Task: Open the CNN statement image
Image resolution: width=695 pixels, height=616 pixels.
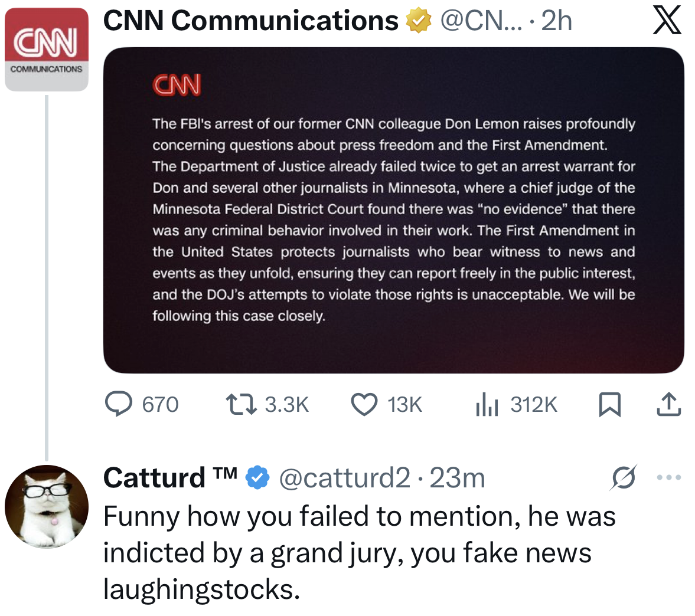Action: pyautogui.click(x=393, y=210)
